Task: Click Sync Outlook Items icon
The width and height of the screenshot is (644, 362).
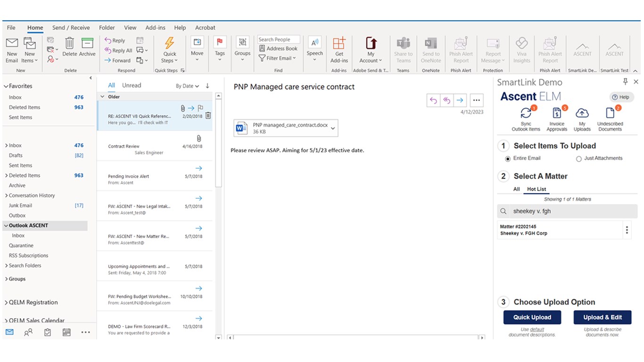Action: click(526, 113)
